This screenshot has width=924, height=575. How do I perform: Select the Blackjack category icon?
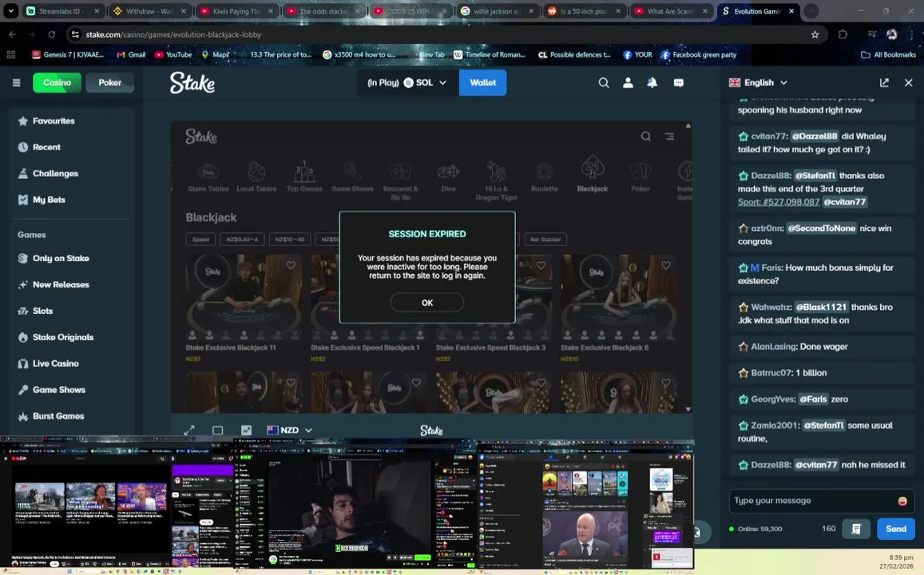tap(593, 174)
